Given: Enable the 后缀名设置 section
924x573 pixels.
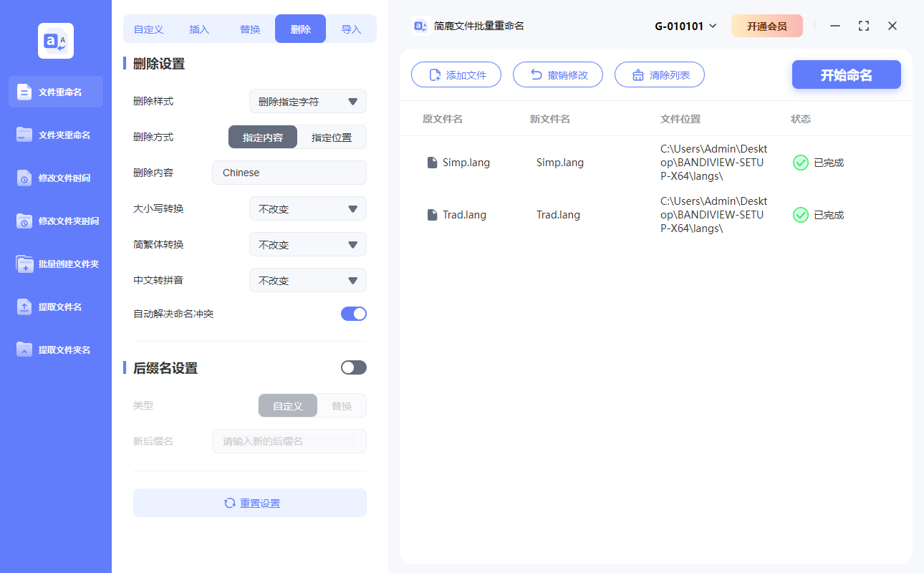Looking at the screenshot, I should click(353, 367).
